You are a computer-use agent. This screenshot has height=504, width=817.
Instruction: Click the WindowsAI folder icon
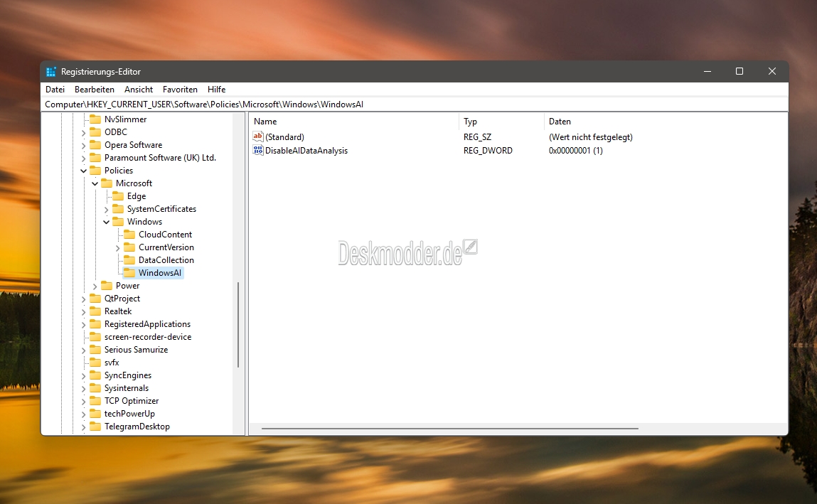[x=129, y=273]
